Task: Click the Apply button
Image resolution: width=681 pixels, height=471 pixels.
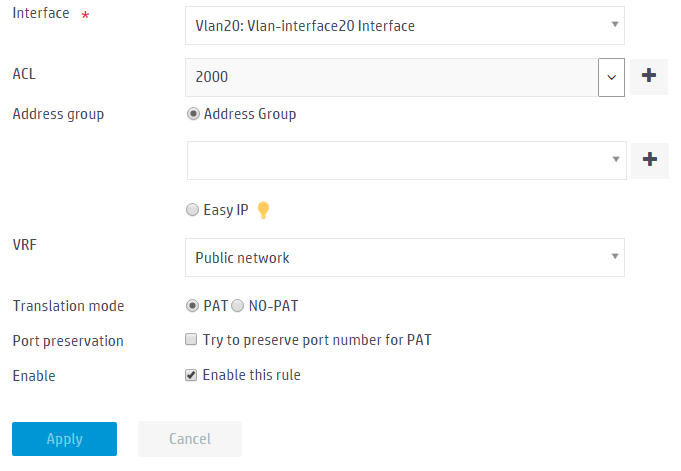Action: 64,439
